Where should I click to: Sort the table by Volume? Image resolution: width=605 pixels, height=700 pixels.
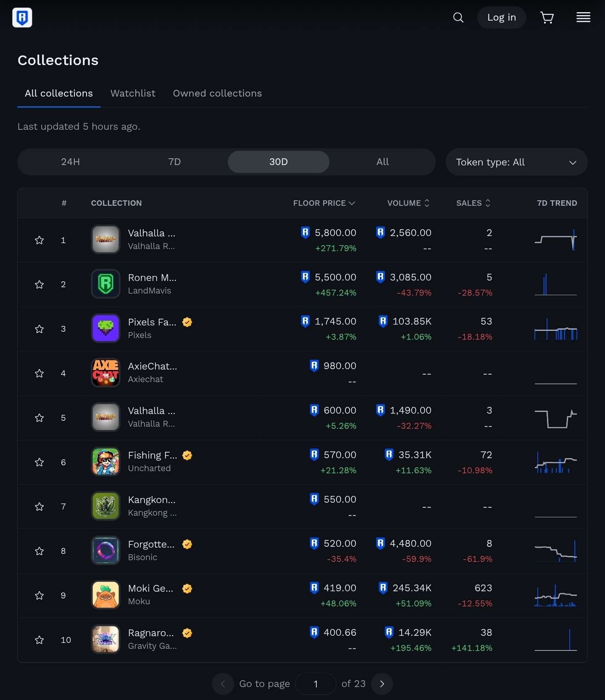(x=408, y=203)
